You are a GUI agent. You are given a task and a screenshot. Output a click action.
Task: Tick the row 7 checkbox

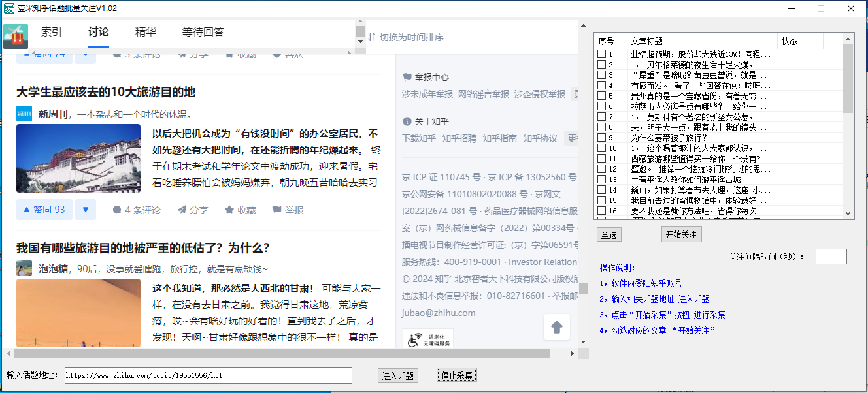(x=601, y=117)
